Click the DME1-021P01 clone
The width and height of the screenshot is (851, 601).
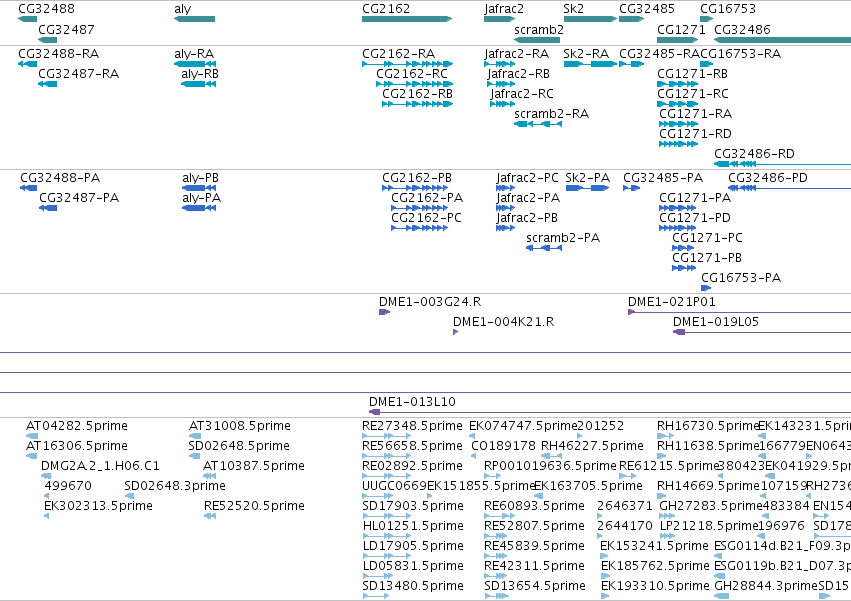coord(739,312)
